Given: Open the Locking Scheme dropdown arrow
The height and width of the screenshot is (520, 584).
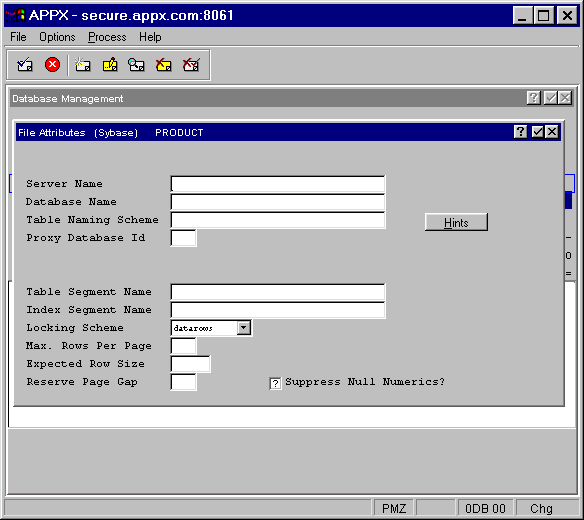Looking at the screenshot, I should point(244,328).
